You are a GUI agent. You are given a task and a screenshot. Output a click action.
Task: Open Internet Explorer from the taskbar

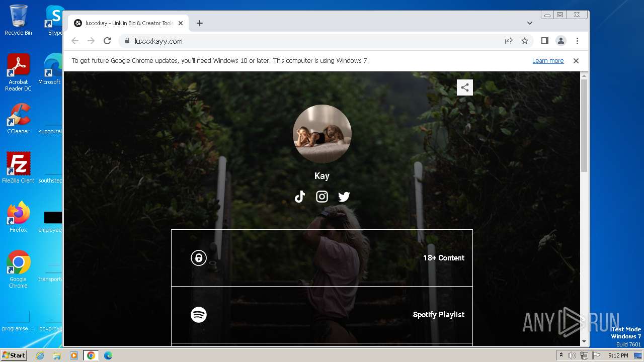40,355
